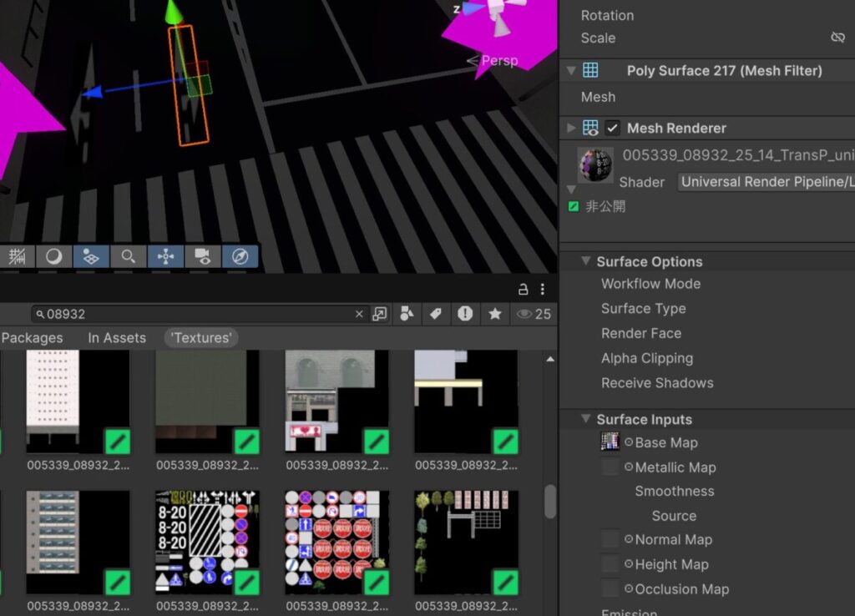
Task: Collapse the Surface Options section
Action: point(585,261)
